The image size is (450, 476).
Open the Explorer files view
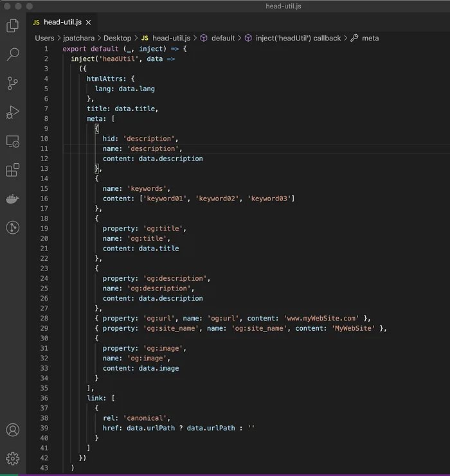13,26
